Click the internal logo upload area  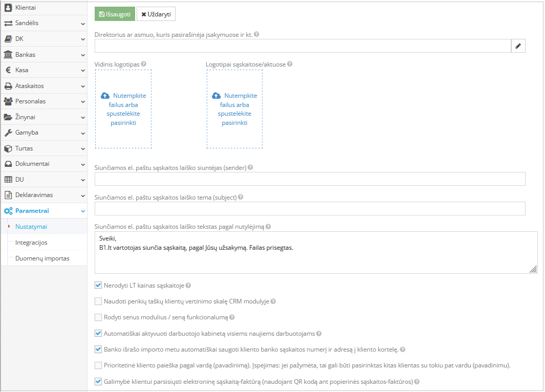coord(123,109)
